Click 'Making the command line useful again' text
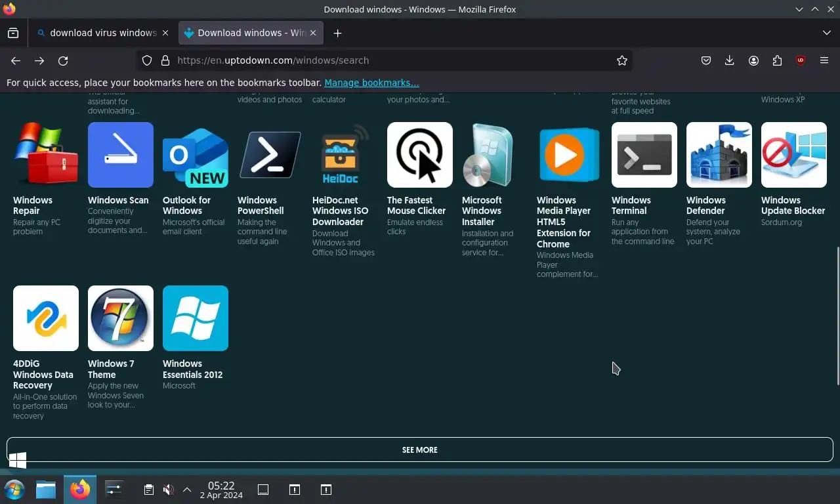This screenshot has height=504, width=840. tap(264, 232)
